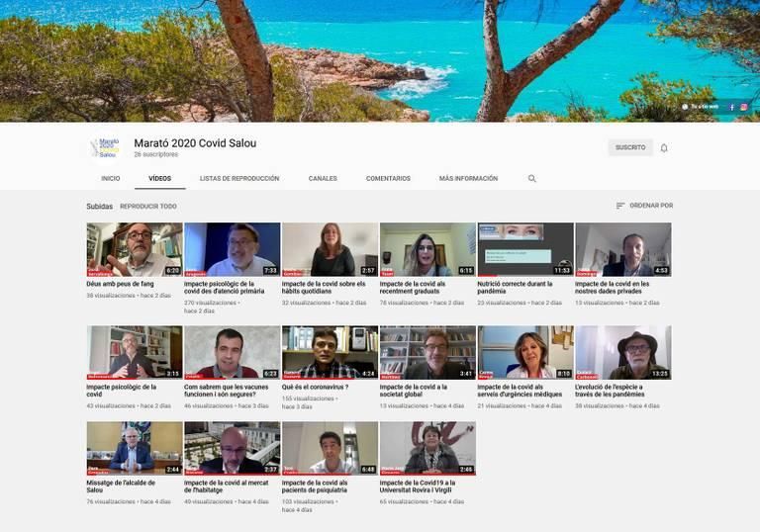The image size is (760, 532).
Task: Switch to the INICIO tab
Action: pyautogui.click(x=111, y=179)
